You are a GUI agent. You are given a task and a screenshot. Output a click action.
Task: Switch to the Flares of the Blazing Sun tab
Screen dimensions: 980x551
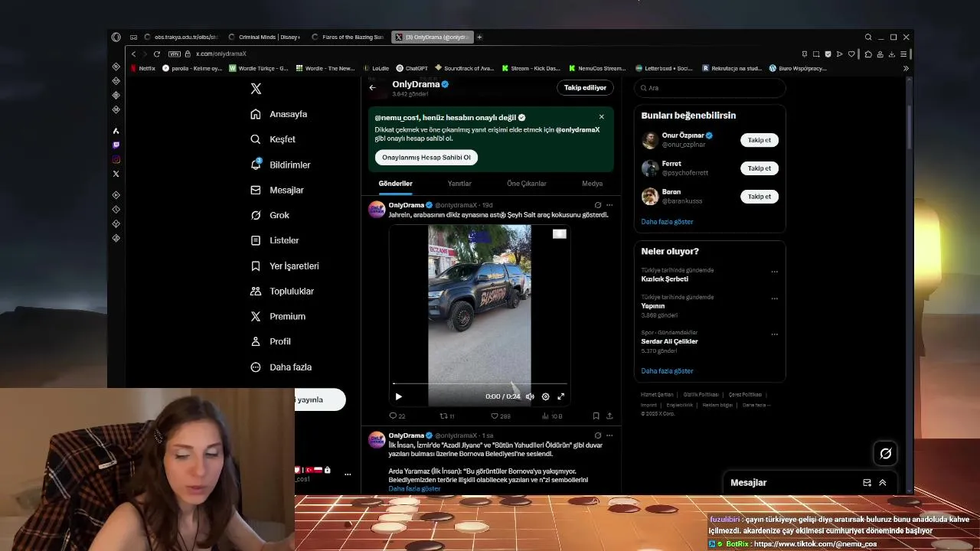pos(348,37)
